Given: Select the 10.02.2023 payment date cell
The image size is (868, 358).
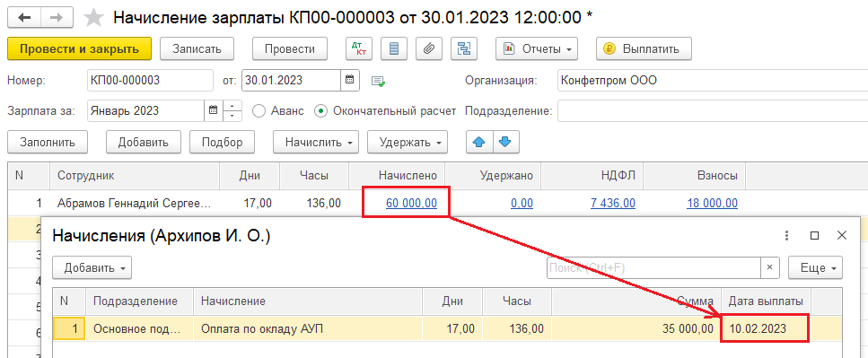Looking at the screenshot, I should pos(767,328).
